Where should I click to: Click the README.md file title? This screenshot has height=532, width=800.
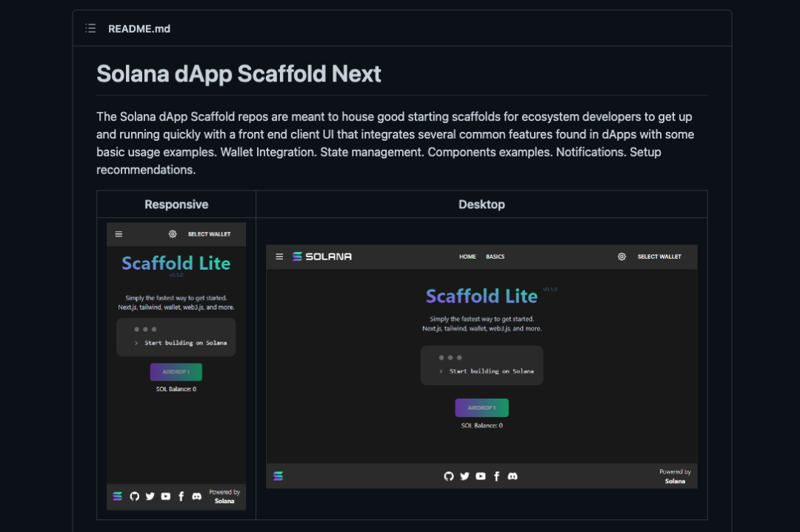pyautogui.click(x=139, y=29)
